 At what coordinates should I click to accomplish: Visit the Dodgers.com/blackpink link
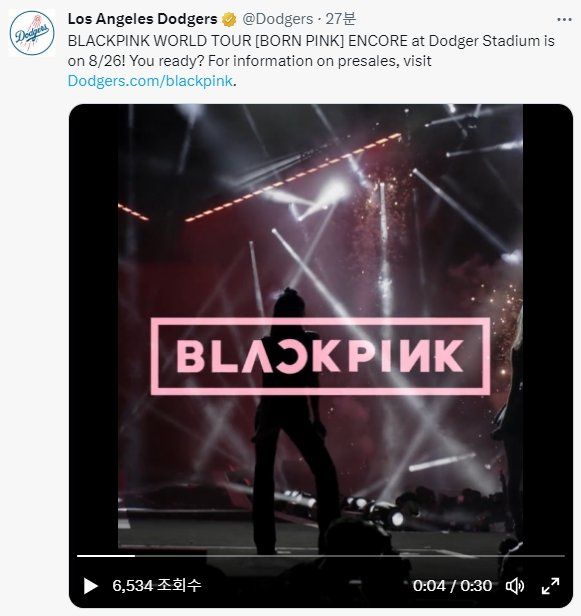click(x=150, y=81)
